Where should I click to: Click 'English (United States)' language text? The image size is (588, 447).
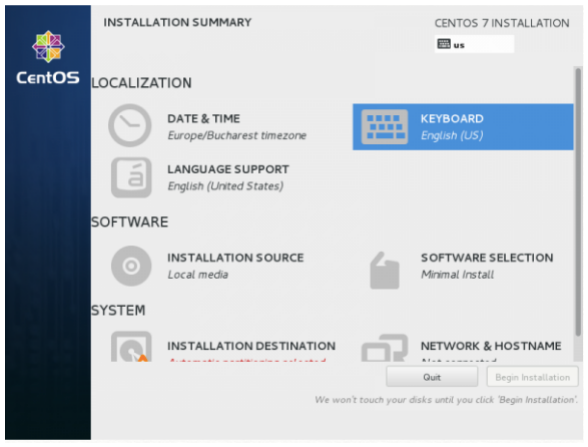225,186
